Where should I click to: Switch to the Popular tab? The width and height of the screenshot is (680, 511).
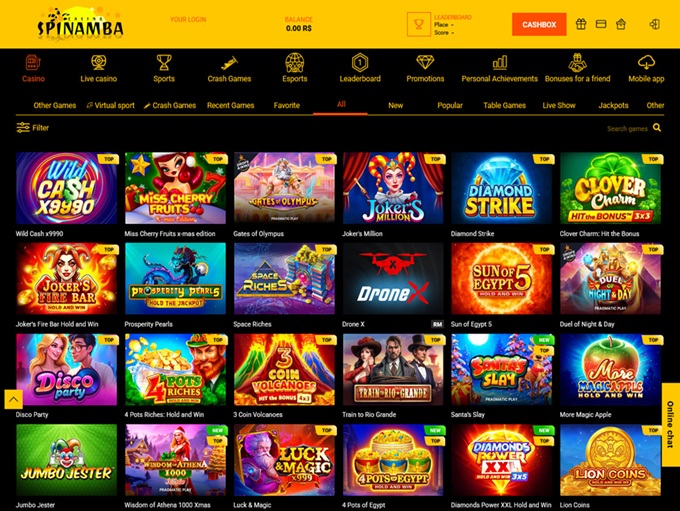pos(450,105)
